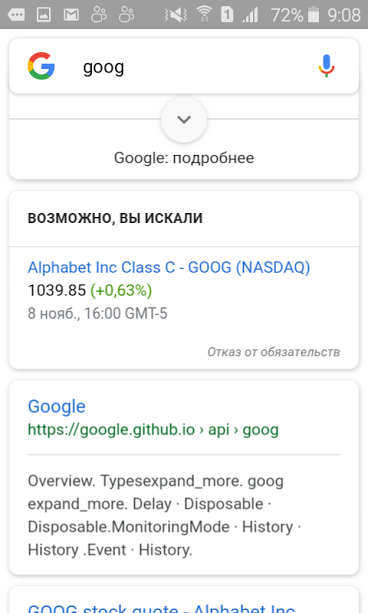Viewport: 368px width, 613px height.
Task: Tap the battery indicator icon
Action: click(x=313, y=14)
